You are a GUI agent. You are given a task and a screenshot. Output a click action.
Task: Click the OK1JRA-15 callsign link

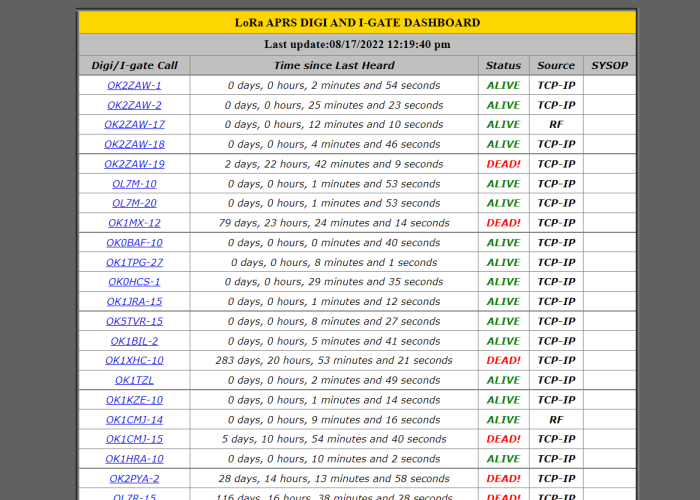tap(134, 302)
